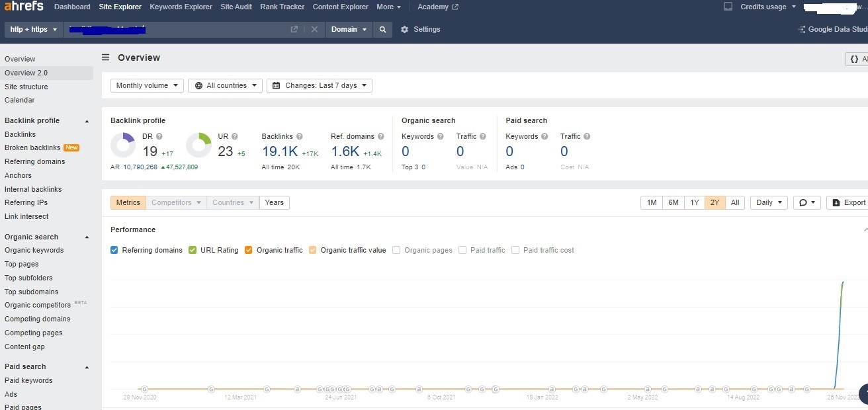This screenshot has width=868, height=410.
Task: Click the monitor icon near Credits usage
Action: pyautogui.click(x=728, y=7)
